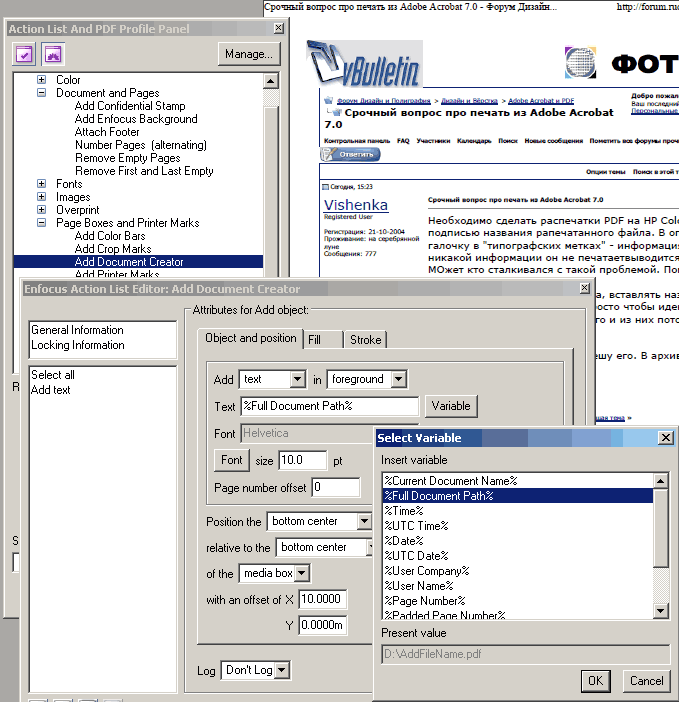Open the relative to the bottom center dropdown
This screenshot has width=679, height=702.
pos(323,548)
